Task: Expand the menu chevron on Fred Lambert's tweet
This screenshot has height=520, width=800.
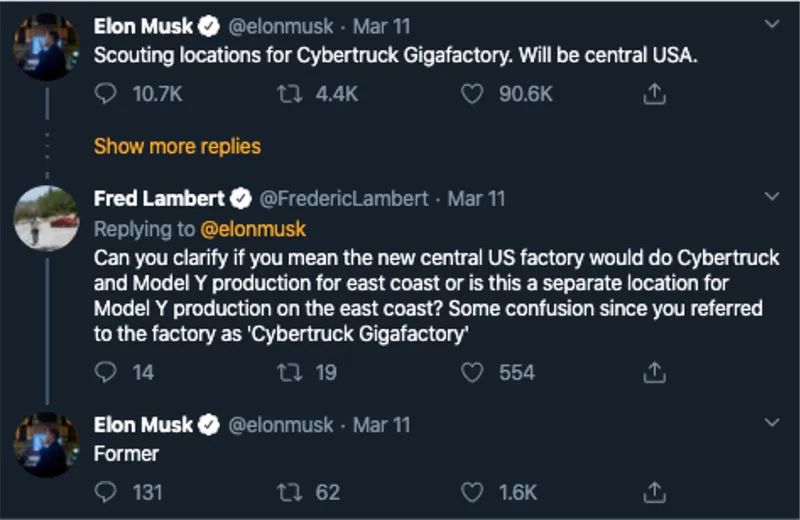Action: pyautogui.click(x=768, y=196)
